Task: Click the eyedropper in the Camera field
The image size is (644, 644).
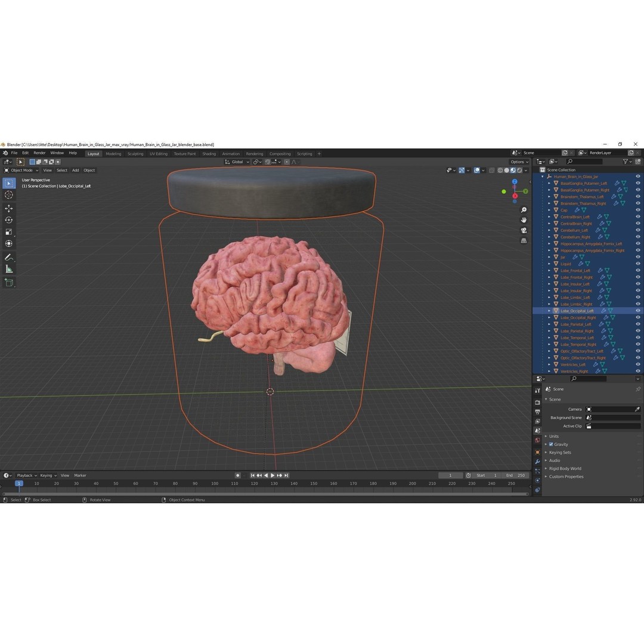Action: [x=637, y=409]
